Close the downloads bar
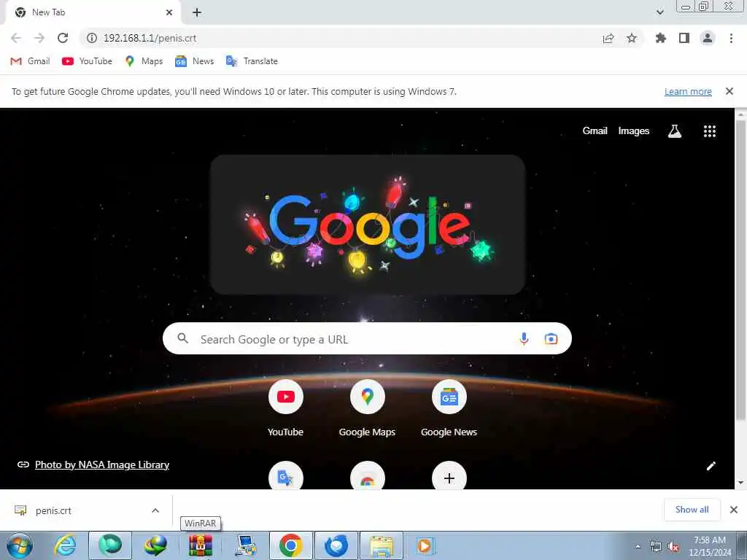Screen dimensions: 747x560 click(x=734, y=510)
